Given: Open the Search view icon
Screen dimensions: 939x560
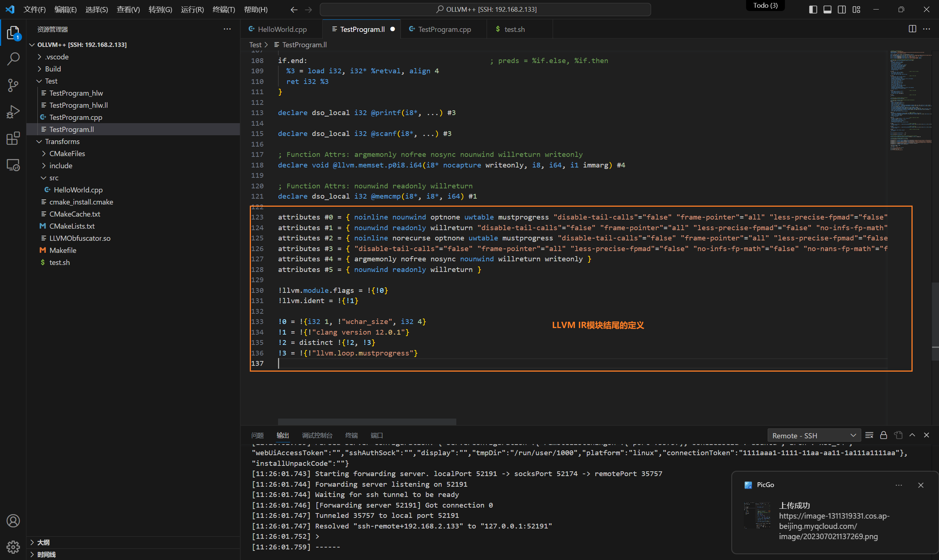Looking at the screenshot, I should pyautogui.click(x=13, y=59).
